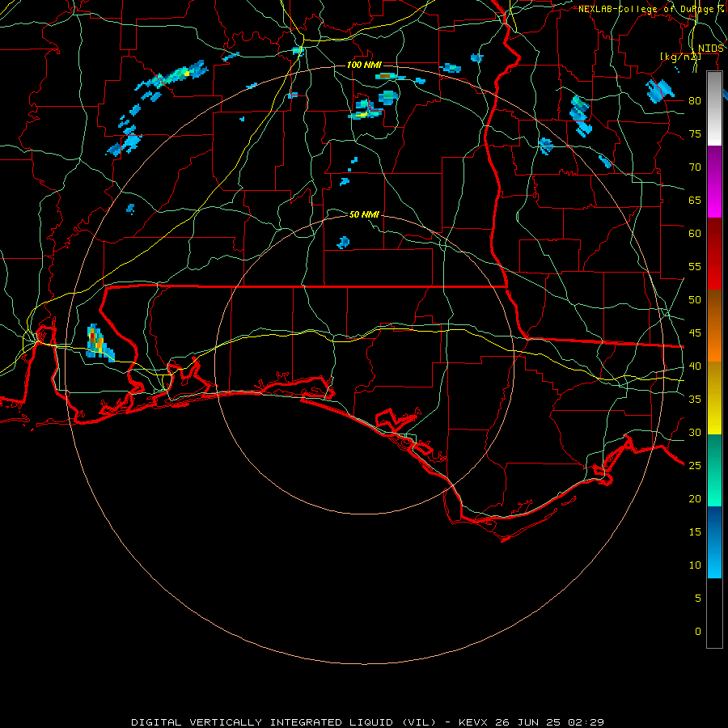Pick the yellow segment of the color bar
Viewport: 728px width, 728px height.
pos(714,398)
